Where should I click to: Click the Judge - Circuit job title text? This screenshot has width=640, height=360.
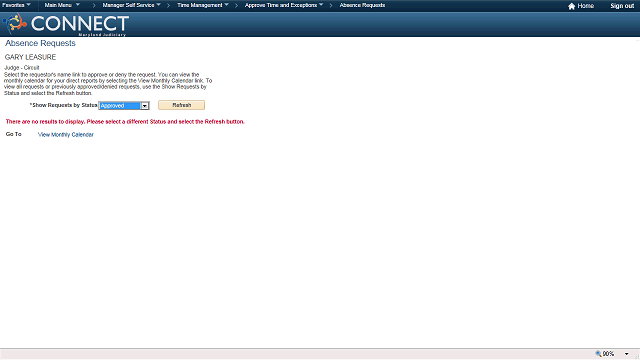[x=22, y=68]
